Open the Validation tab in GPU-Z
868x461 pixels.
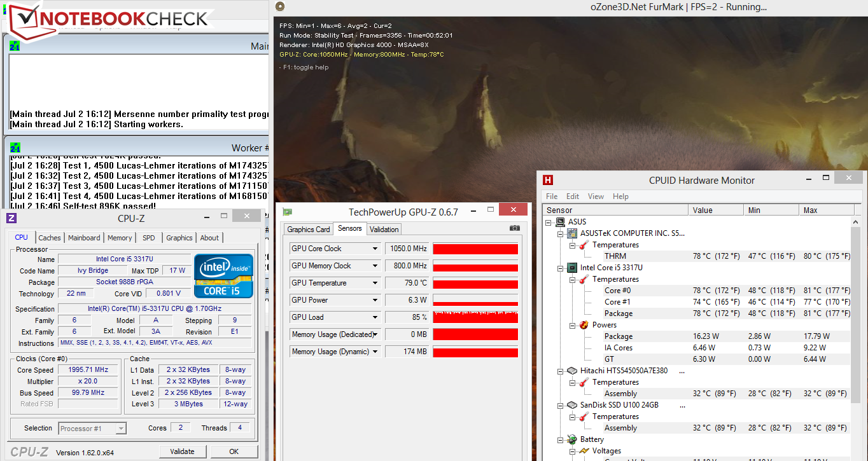tap(384, 230)
